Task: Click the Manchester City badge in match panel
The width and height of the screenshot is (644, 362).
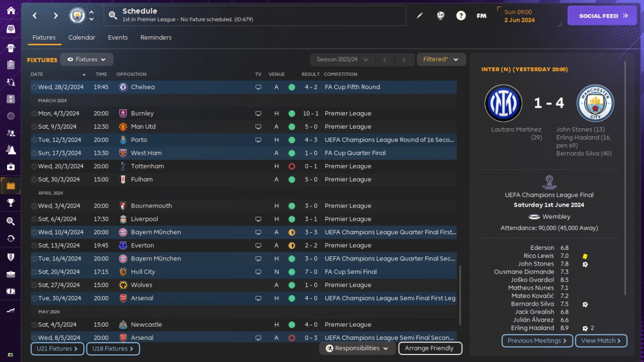Action: (x=596, y=103)
